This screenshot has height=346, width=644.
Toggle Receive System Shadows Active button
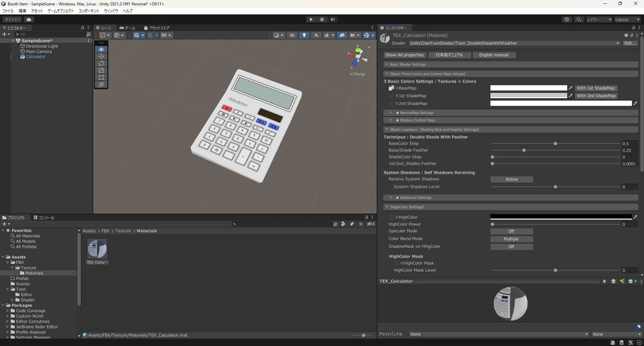[x=512, y=179]
